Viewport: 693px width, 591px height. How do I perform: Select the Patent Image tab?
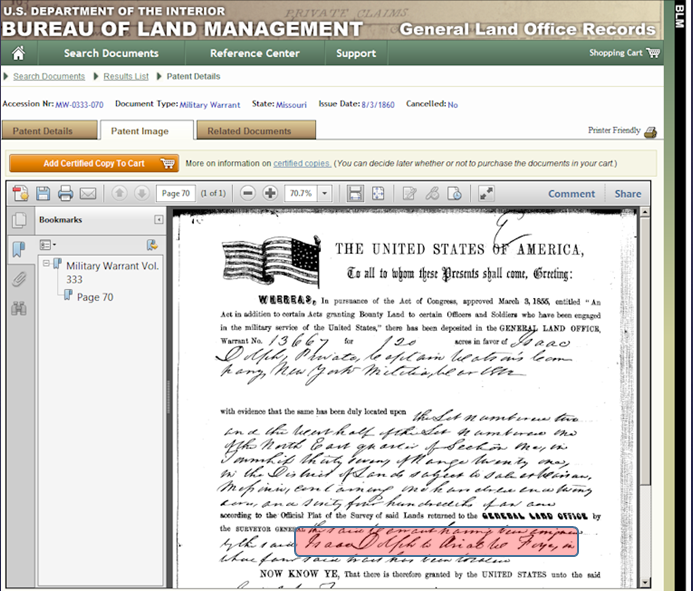pyautogui.click(x=147, y=131)
